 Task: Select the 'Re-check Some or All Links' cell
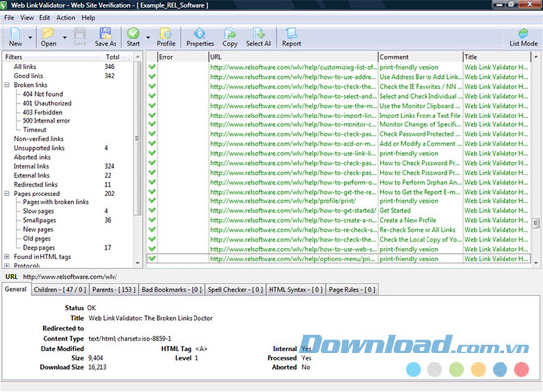point(418,230)
